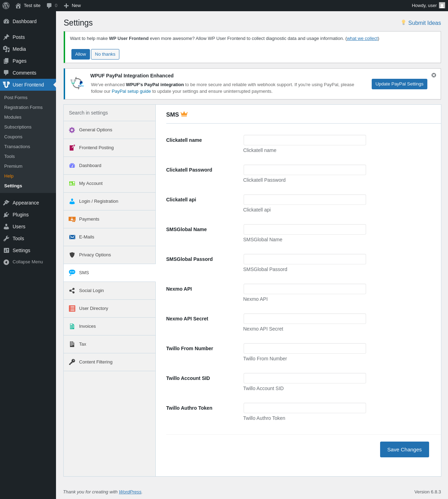
Task: Click the Nexmo API input field
Action: [x=305, y=289]
